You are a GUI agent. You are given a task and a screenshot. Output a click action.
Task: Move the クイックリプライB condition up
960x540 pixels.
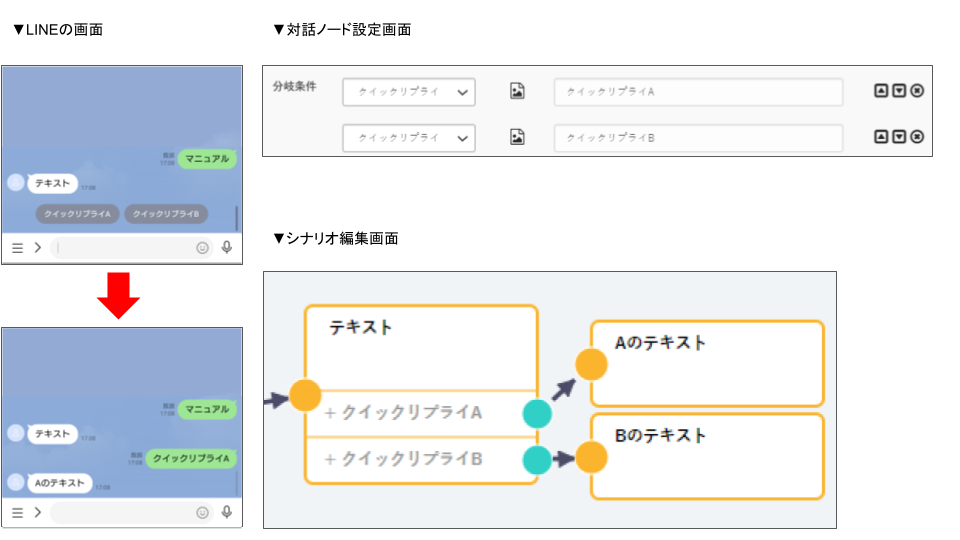(x=881, y=137)
